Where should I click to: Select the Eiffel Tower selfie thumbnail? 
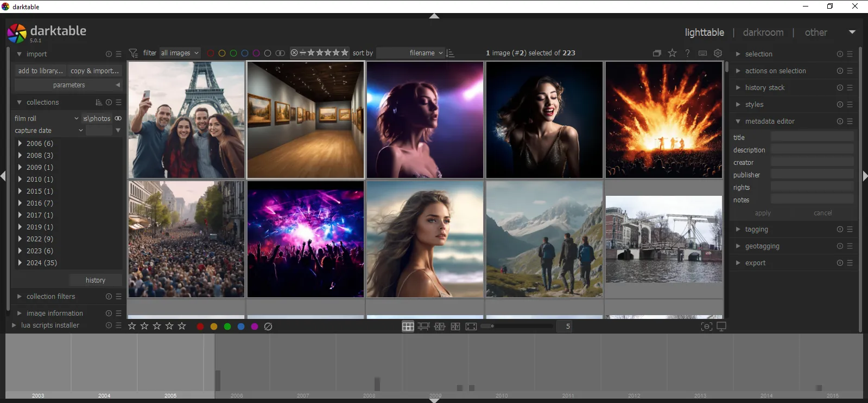186,120
